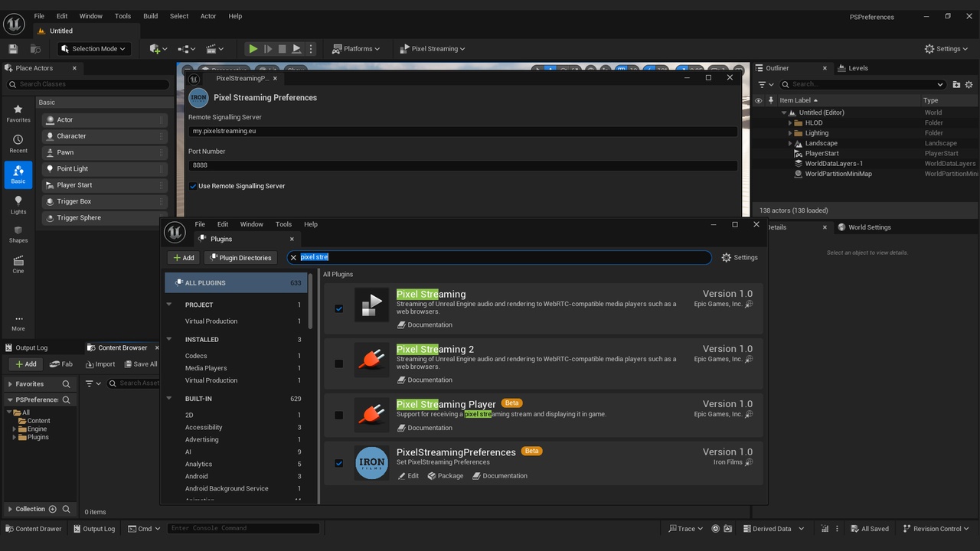
Task: Select the ALL PLUGINS category
Action: coord(236,283)
